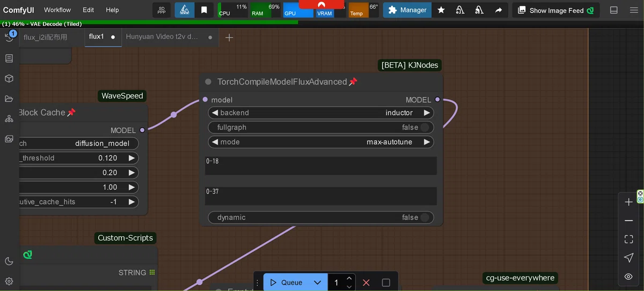
Task: Click the pin on Block Cache node title
Action: pyautogui.click(x=71, y=113)
